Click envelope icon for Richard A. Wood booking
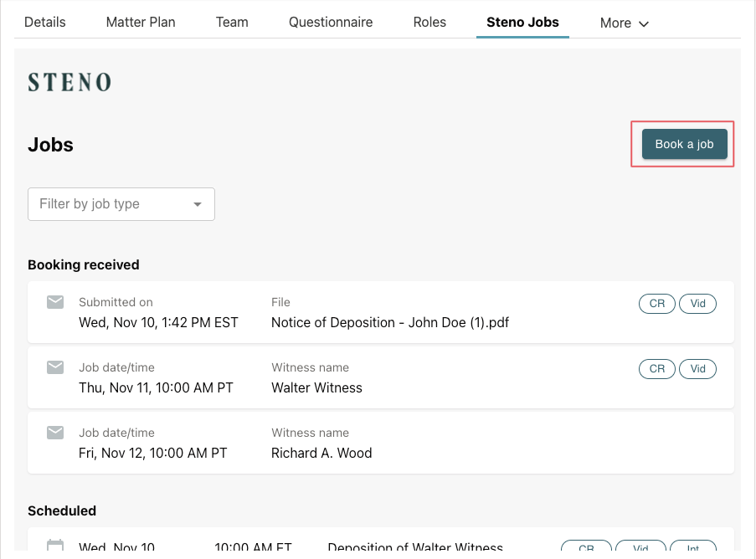This screenshot has width=756, height=559. click(55, 433)
